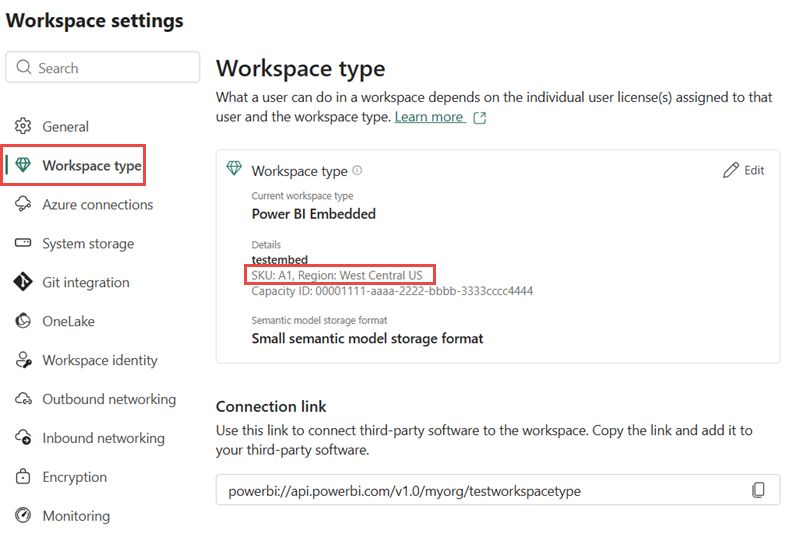Open the General settings page
This screenshot has height=534, width=800.
tap(65, 126)
